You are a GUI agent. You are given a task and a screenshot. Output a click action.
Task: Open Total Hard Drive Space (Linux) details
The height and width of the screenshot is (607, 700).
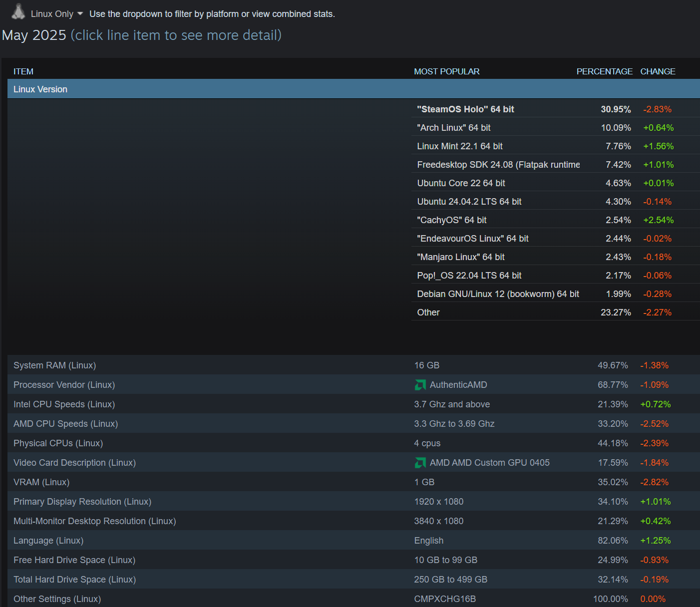[353, 579]
